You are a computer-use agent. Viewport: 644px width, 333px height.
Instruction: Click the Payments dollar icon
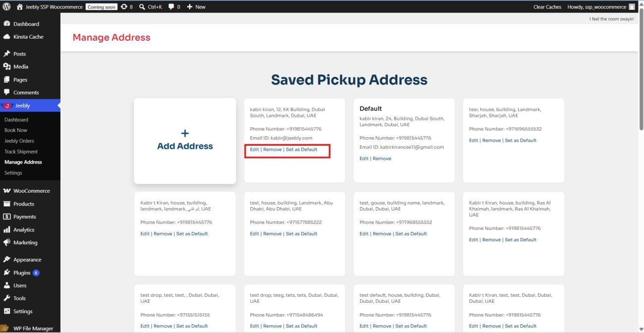pos(7,217)
